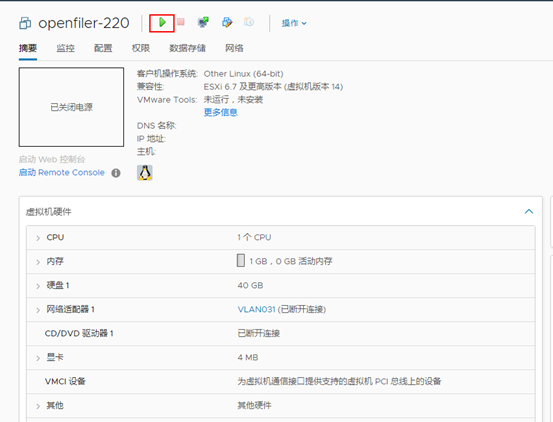Viewport: 553px width, 422px height.
Task: Click the Linux penguin OS icon
Action: 145,173
